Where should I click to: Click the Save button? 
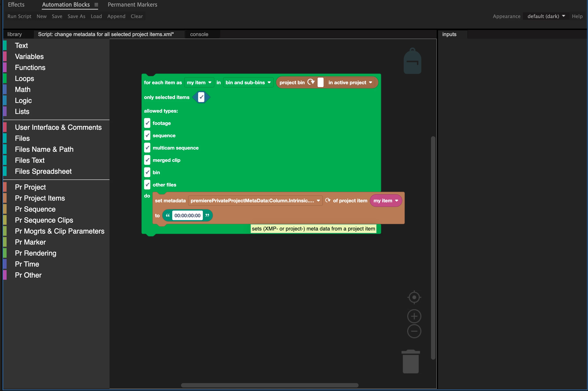[57, 16]
